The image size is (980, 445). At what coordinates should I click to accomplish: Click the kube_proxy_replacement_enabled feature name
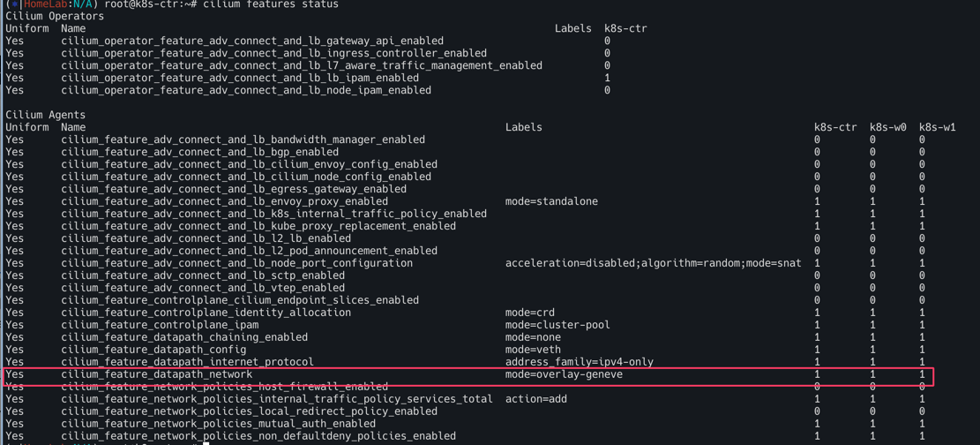pyautogui.click(x=258, y=226)
